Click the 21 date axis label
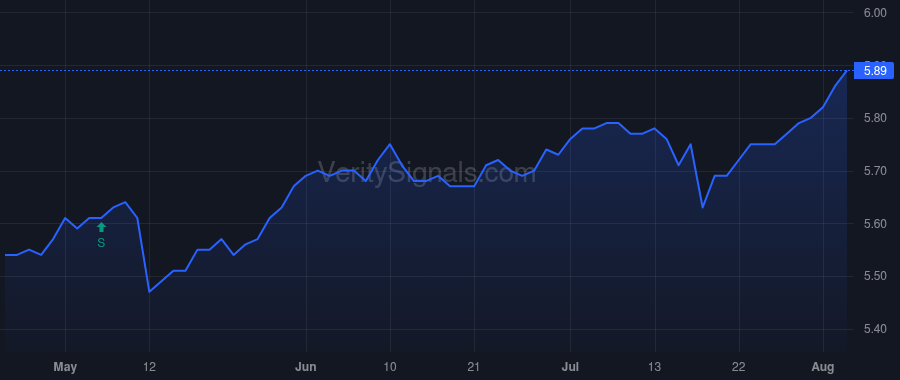This screenshot has height=380, width=900. pyautogui.click(x=474, y=366)
